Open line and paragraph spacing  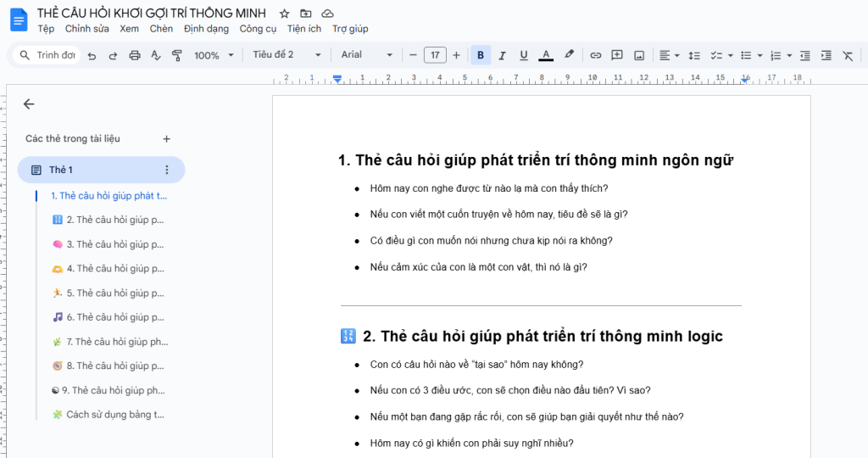coord(694,55)
